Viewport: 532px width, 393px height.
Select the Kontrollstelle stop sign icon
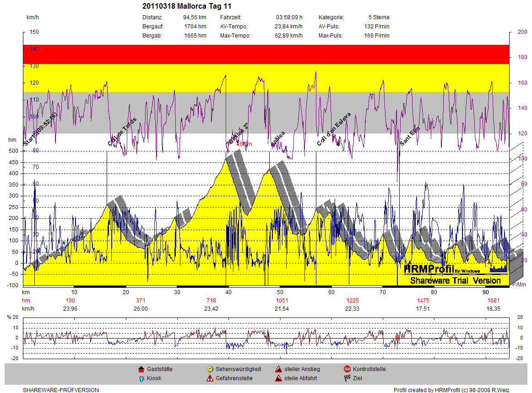pyautogui.click(x=347, y=369)
